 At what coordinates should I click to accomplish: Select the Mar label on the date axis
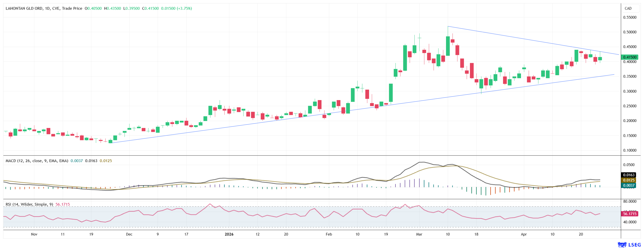pyautogui.click(x=419, y=234)
